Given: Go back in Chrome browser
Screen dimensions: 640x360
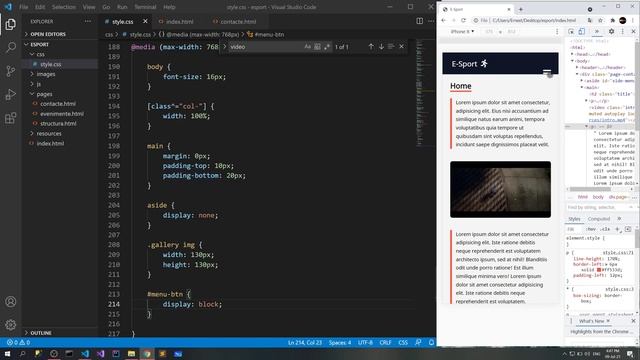Looking at the screenshot, I should (x=444, y=20).
